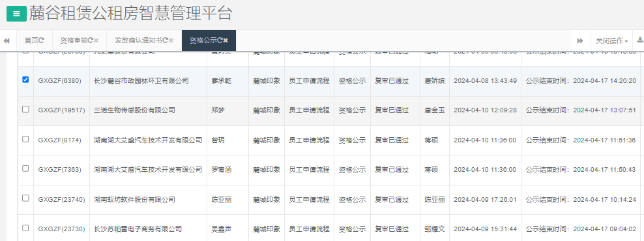Click company 长沙苏帕雷电子商务有限公司

(138, 229)
